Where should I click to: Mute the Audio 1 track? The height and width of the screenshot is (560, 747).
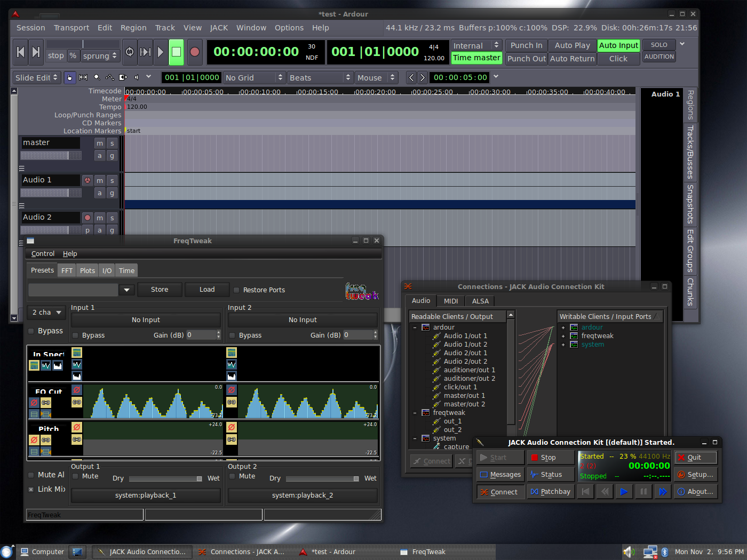click(100, 180)
